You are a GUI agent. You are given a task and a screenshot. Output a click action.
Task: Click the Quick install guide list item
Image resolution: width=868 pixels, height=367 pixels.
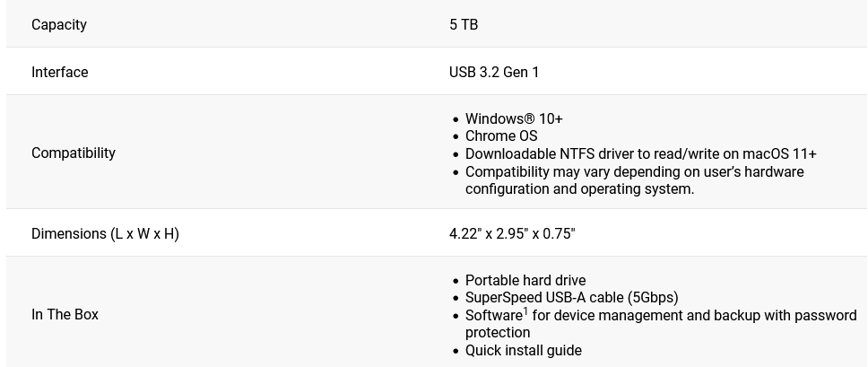pos(523,350)
